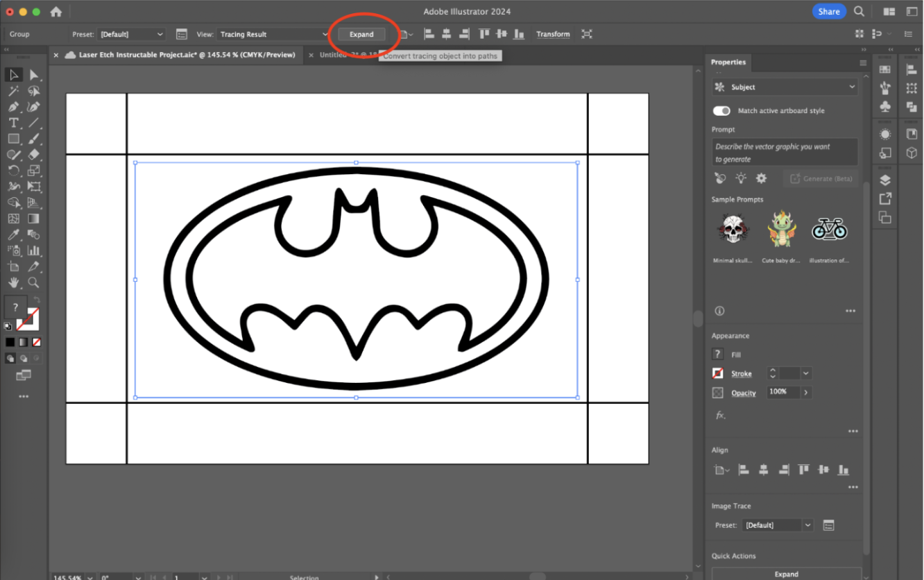
Task: Select the Type tool
Action: pyautogui.click(x=13, y=123)
